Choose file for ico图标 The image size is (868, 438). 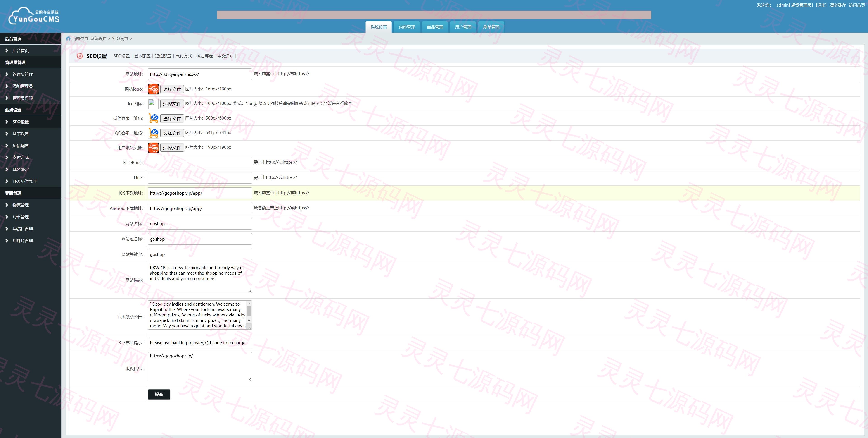(x=172, y=104)
